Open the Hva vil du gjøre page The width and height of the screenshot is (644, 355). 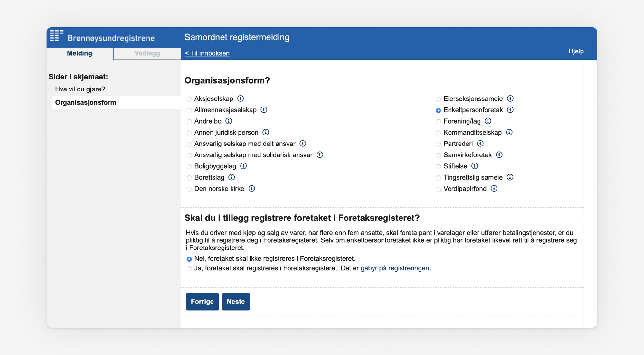coord(80,89)
